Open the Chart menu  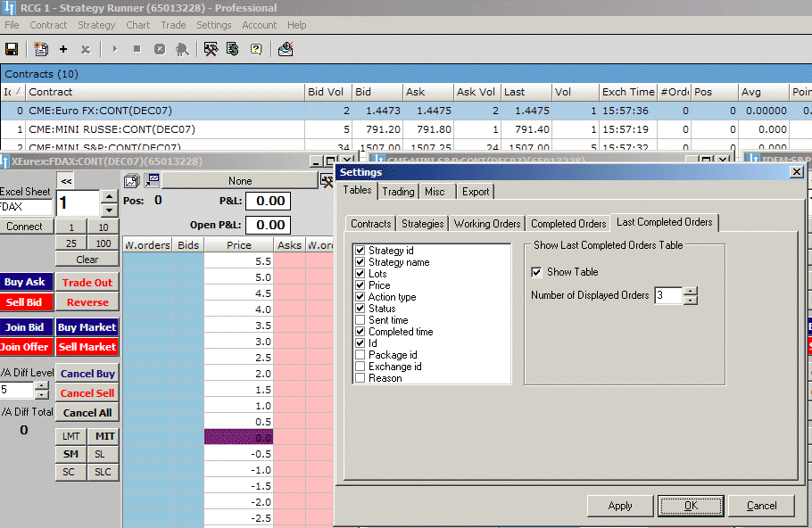tap(137, 25)
